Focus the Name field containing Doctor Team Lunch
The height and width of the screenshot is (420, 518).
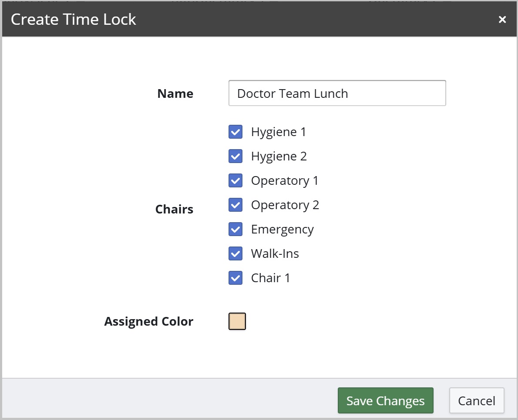click(x=337, y=93)
